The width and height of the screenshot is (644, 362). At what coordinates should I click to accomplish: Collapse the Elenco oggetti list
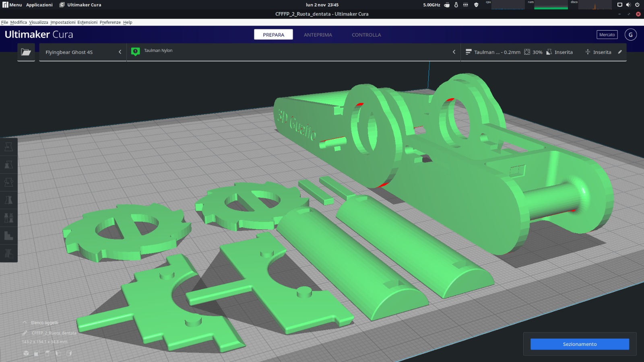[25, 323]
